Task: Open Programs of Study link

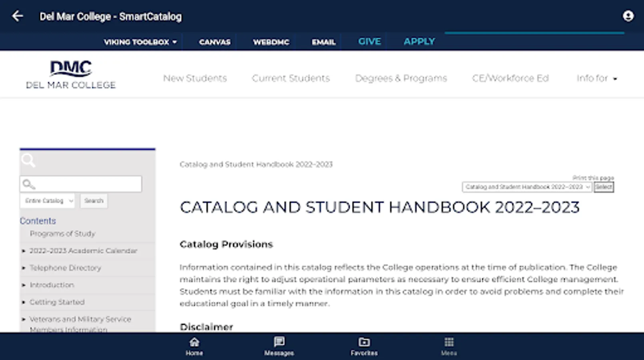Action: 62,234
